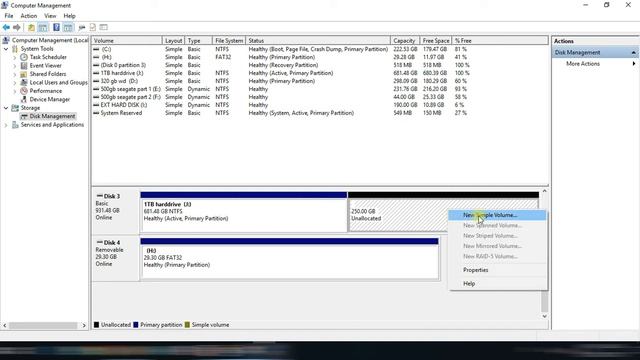
Task: Expand the Local Users and Groups node
Action: [15, 82]
